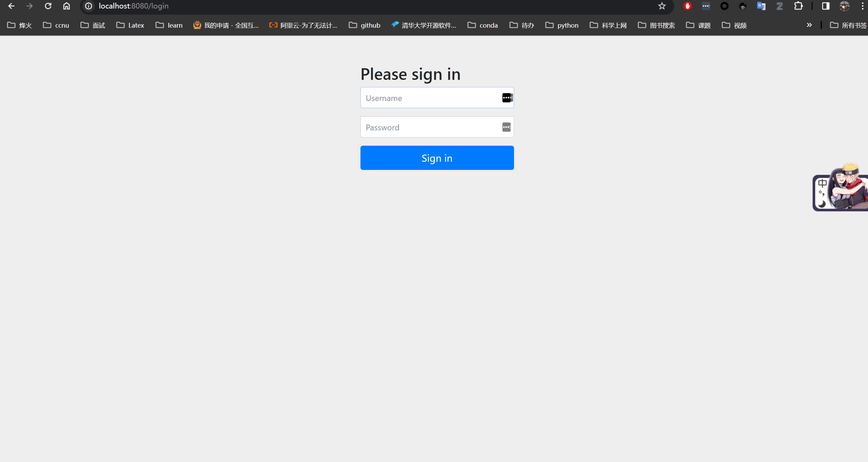The image size is (868, 462).
Task: Toggle the moon mode on the input method bar
Action: coord(822,204)
